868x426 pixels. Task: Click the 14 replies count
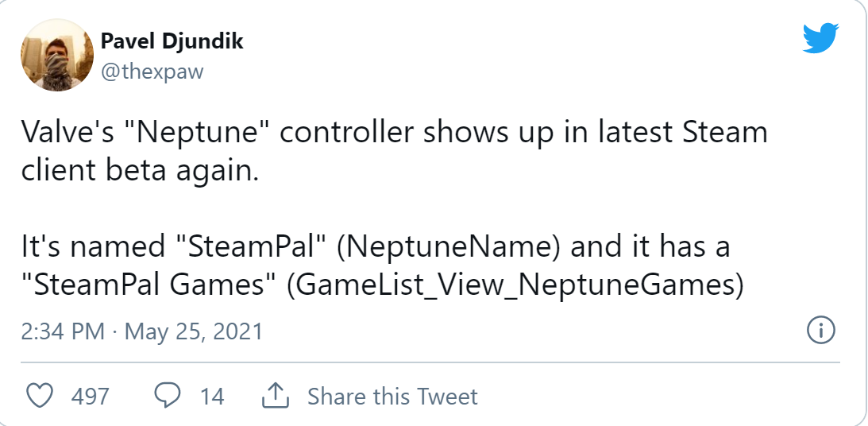[212, 396]
